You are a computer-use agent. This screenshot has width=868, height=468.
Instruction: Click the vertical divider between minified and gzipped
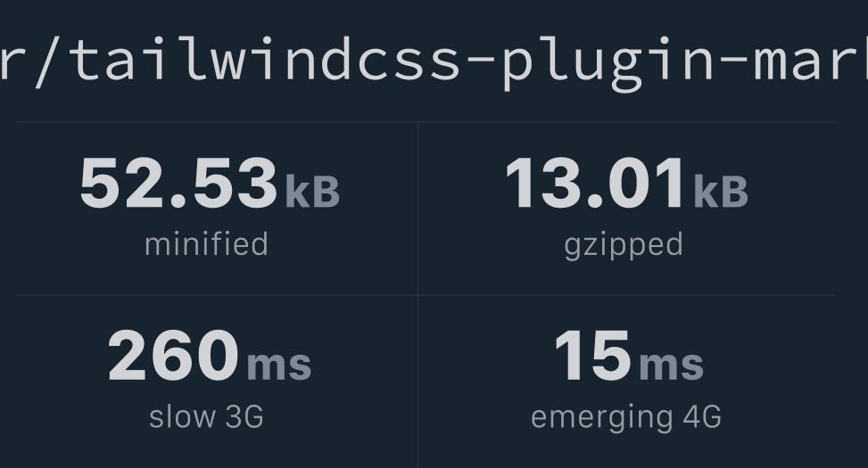click(418, 209)
